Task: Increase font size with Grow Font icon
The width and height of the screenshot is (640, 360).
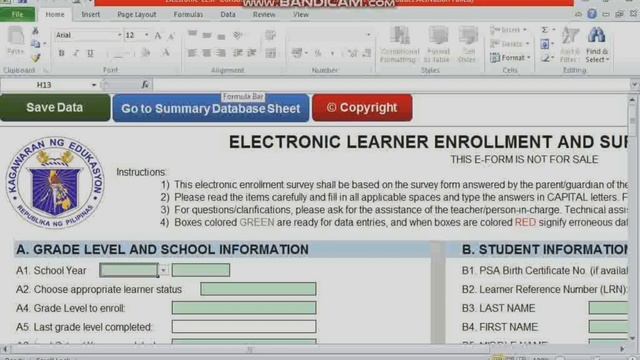Action: coord(158,36)
